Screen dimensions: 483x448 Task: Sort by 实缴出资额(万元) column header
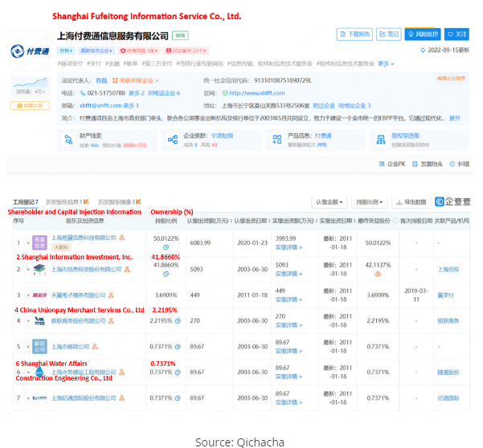click(x=295, y=221)
